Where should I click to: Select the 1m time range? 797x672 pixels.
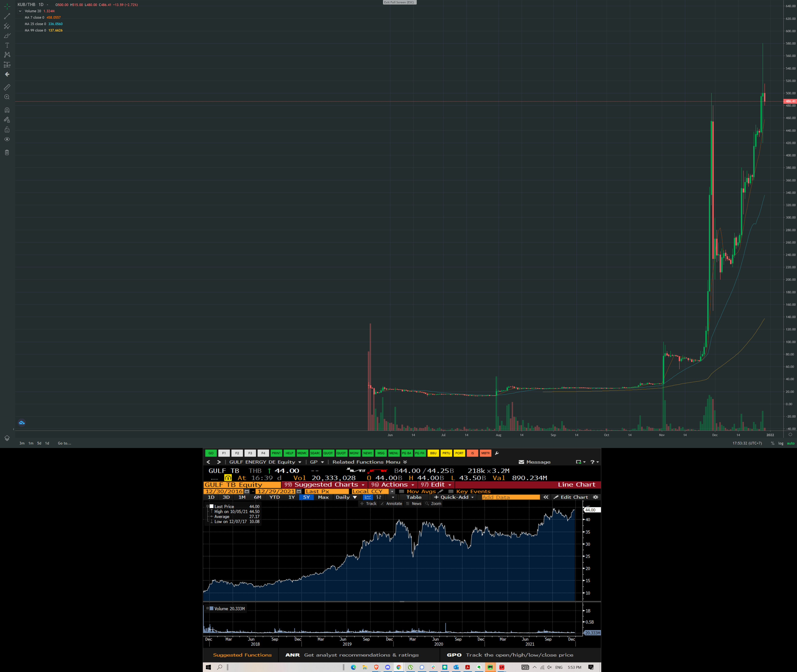[x=31, y=443]
